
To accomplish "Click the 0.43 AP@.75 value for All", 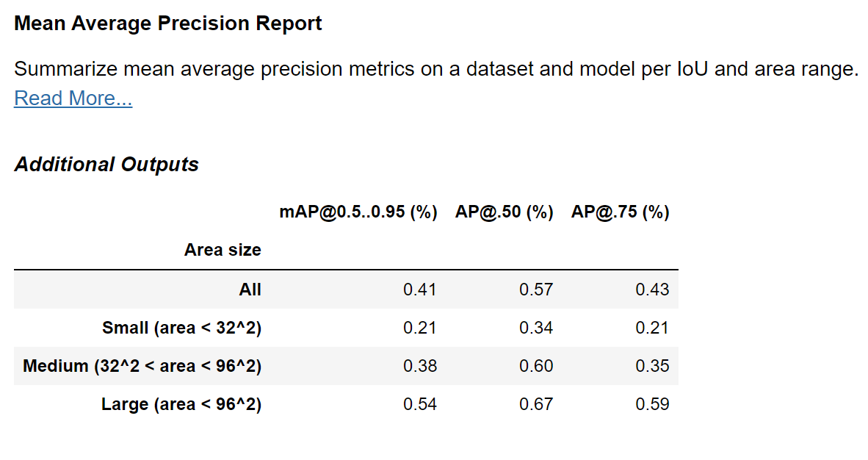I will click(652, 290).
